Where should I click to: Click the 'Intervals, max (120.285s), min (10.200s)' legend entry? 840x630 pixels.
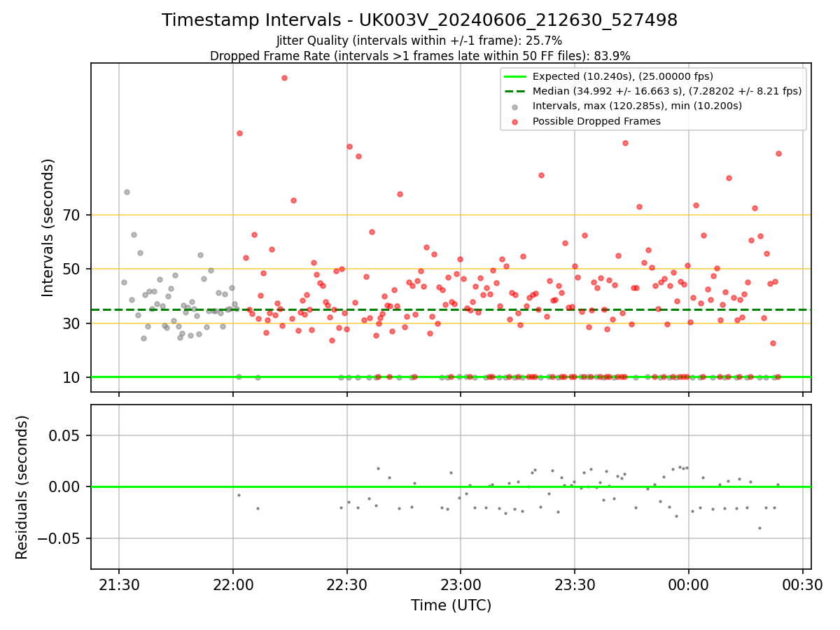point(637,106)
